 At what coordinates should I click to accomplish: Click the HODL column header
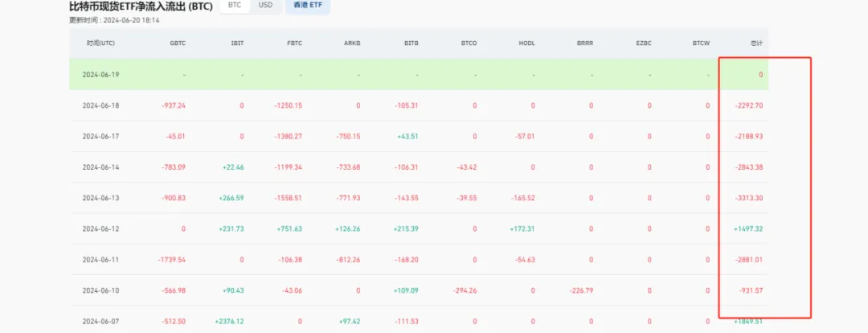click(527, 43)
